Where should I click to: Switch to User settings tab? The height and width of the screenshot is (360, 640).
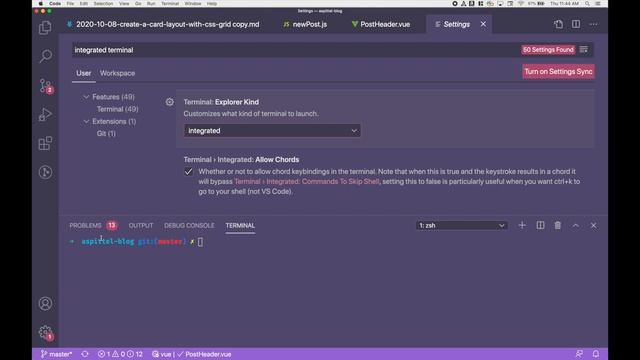pos(84,73)
